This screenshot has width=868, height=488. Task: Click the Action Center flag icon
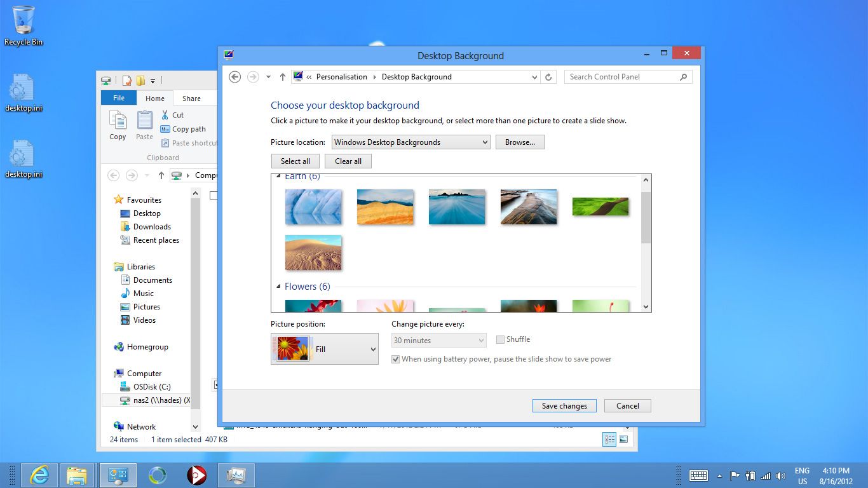click(x=734, y=475)
